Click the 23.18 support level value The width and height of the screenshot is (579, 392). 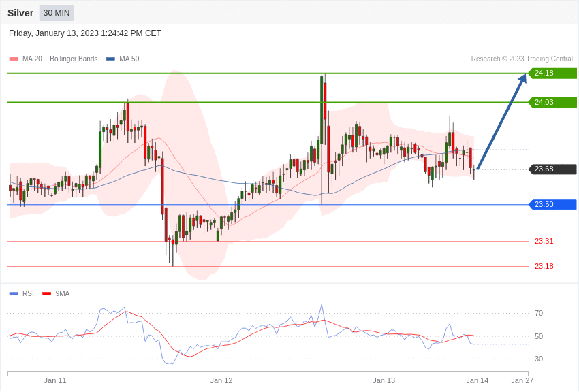[x=544, y=266]
